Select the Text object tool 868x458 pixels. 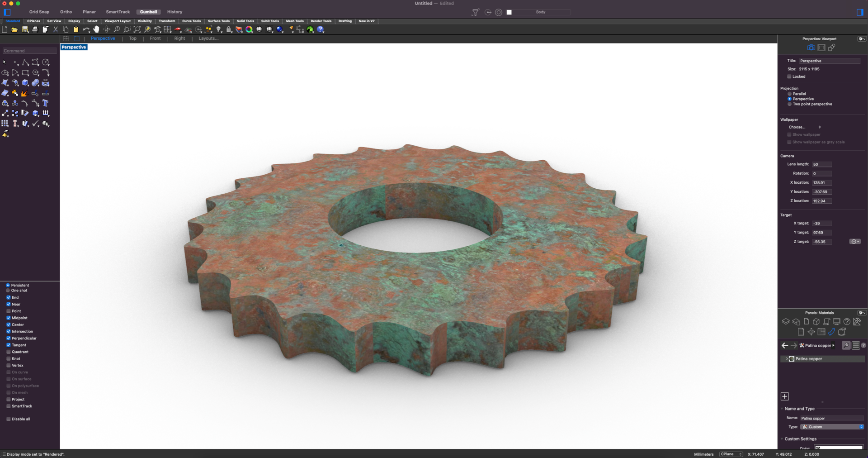pyautogui.click(x=45, y=103)
